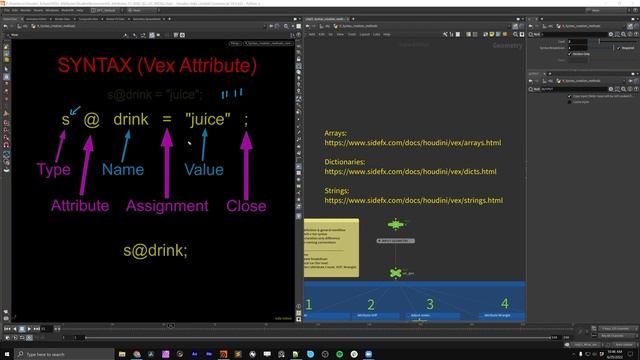Viewport: 640px width, 360px height.
Task: Click the Play button in the playbar
Action: click(29, 329)
